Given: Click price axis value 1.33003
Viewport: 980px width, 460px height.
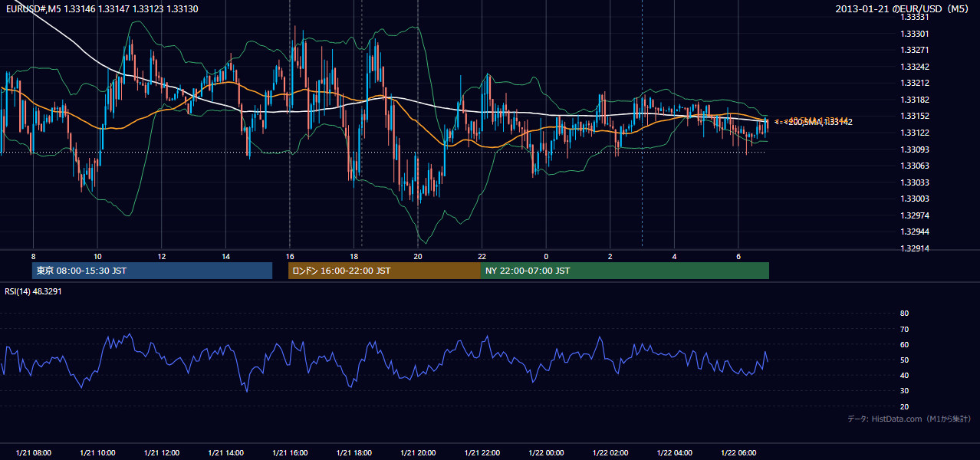Looking at the screenshot, I should point(915,199).
